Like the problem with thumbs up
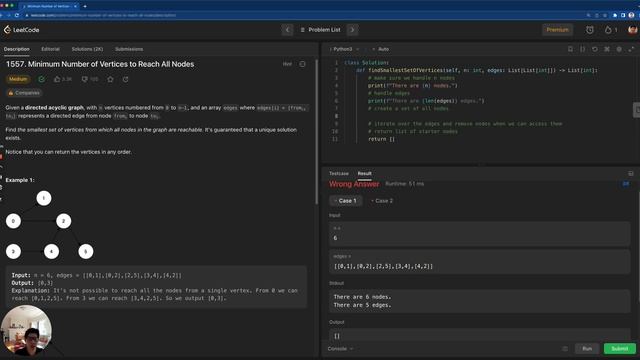Screen dimensions: 640x360 pos(57,79)
